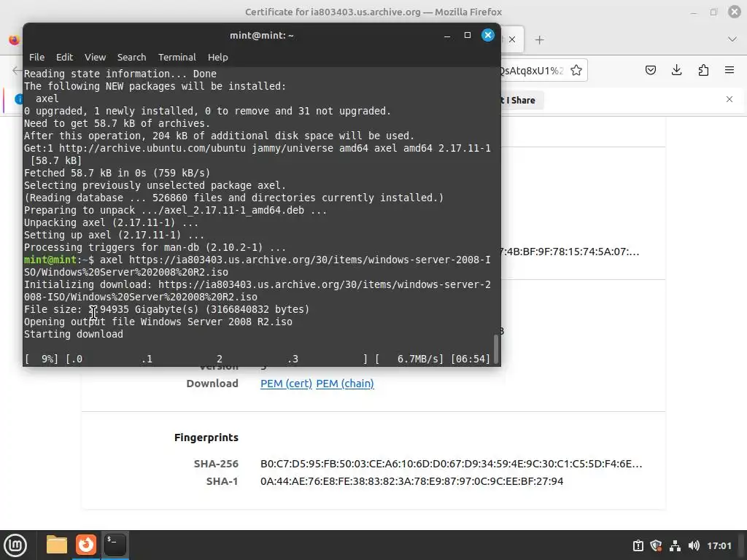Expand the Firefox list all tabs chevron
The width and height of the screenshot is (747, 560).
coord(732,39)
